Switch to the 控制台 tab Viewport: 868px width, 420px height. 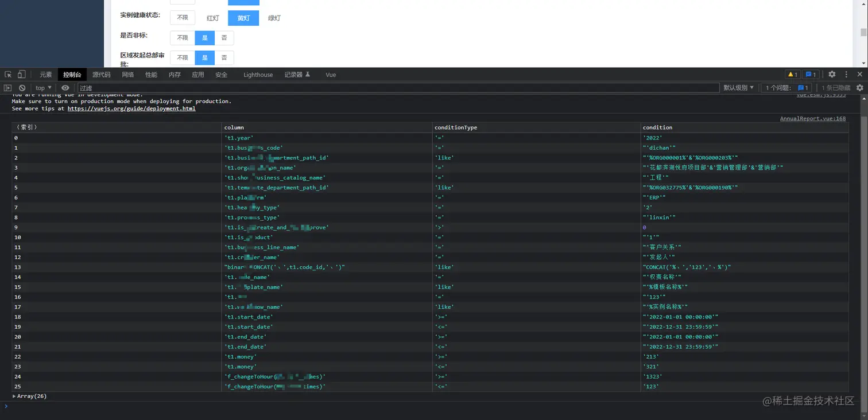coord(72,75)
